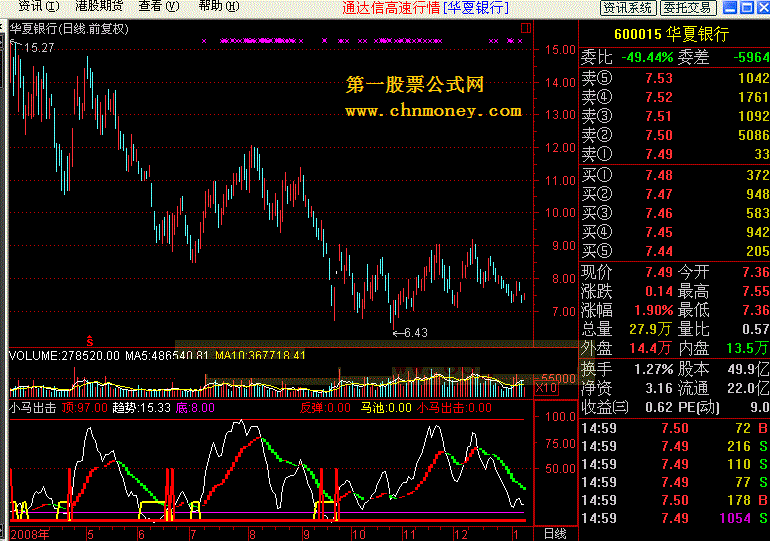Click the 净资 3.16 value

pyautogui.click(x=659, y=388)
